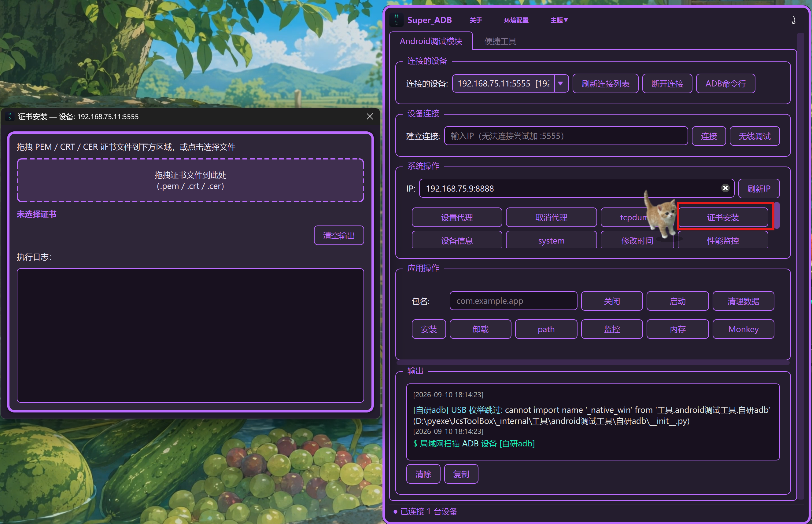Click the 连接 button

click(x=709, y=136)
